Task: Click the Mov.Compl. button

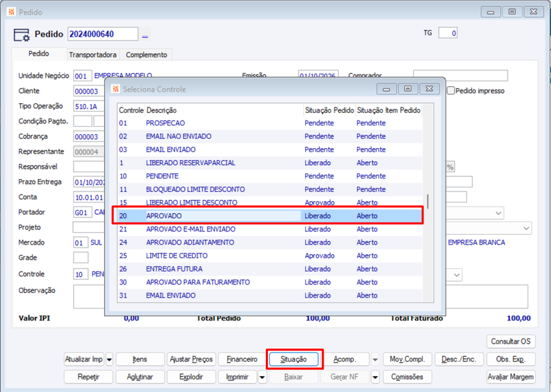Action: [407, 360]
